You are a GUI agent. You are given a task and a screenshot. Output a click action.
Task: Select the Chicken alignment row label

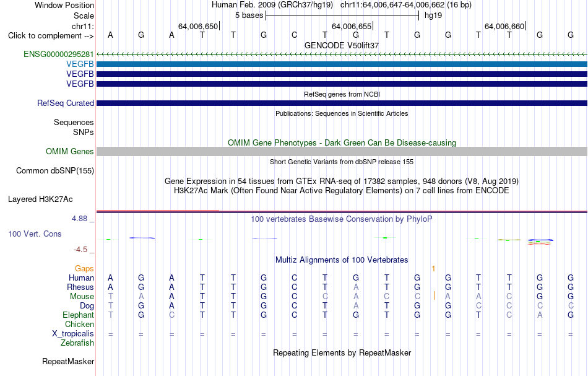[x=79, y=324]
